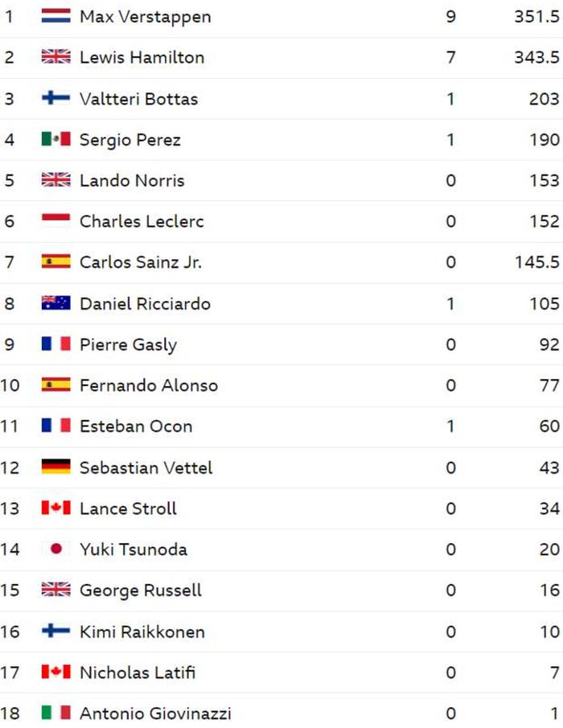Image resolution: width=563 pixels, height=728 pixels.
Task: Click the Finnish flag beside Valtteri Bottas
Action: [x=55, y=98]
